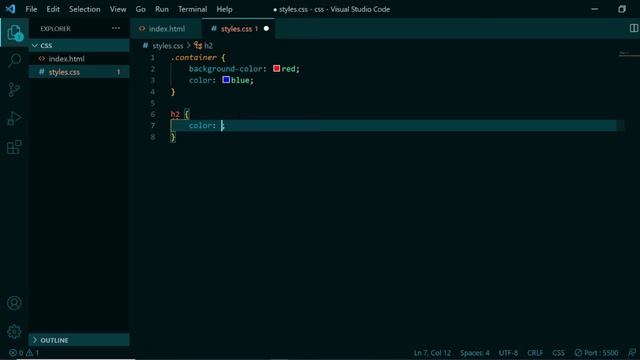Image resolution: width=640 pixels, height=360 pixels.
Task: Click styles.css in the breadcrumb path
Action: (168, 46)
